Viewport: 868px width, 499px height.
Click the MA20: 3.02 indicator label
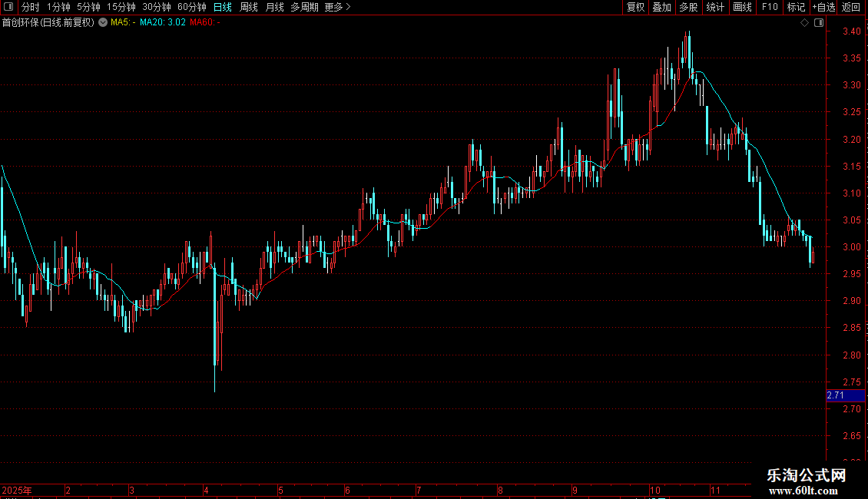click(x=163, y=22)
